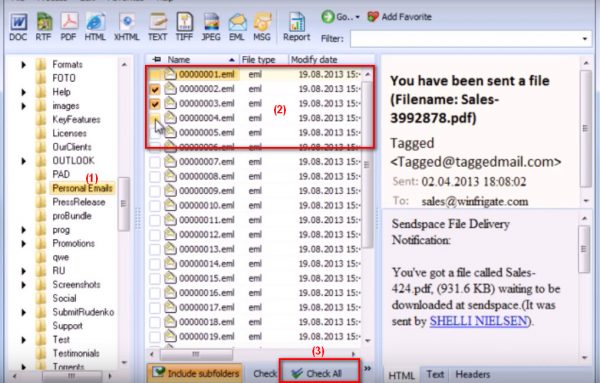600x383 pixels.
Task: Select the RTF export icon
Action: tap(44, 27)
